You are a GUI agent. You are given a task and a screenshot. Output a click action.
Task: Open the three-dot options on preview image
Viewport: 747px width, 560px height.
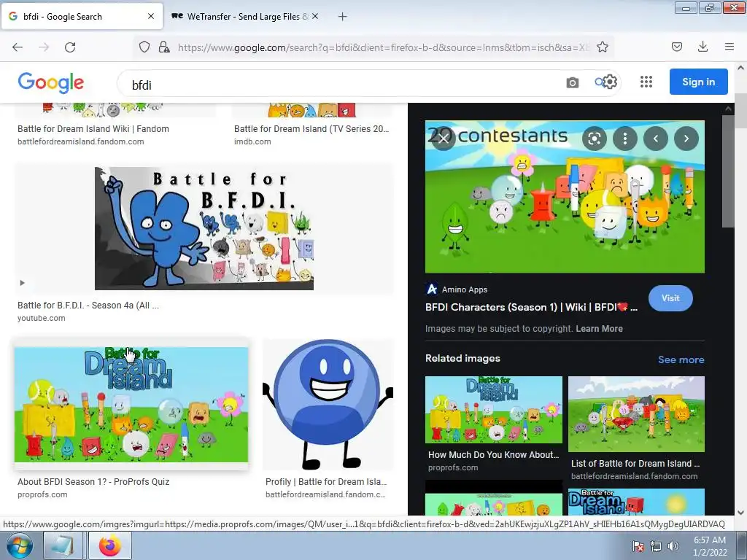click(625, 139)
